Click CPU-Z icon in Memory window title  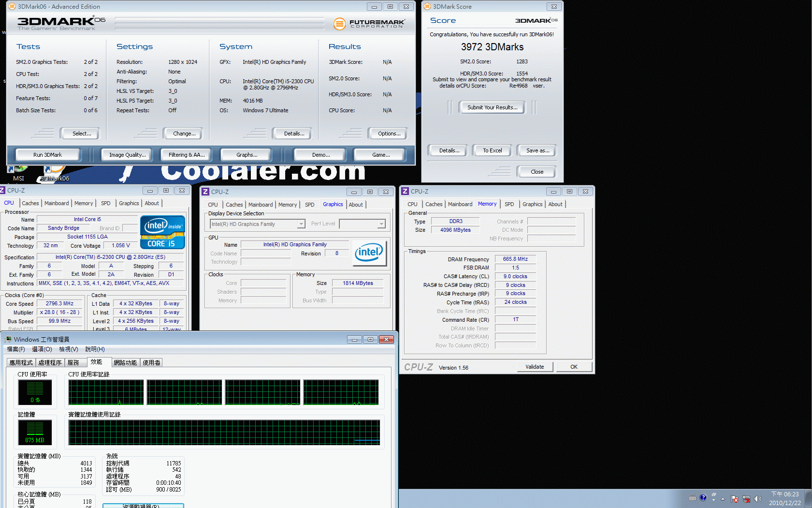tap(405, 191)
